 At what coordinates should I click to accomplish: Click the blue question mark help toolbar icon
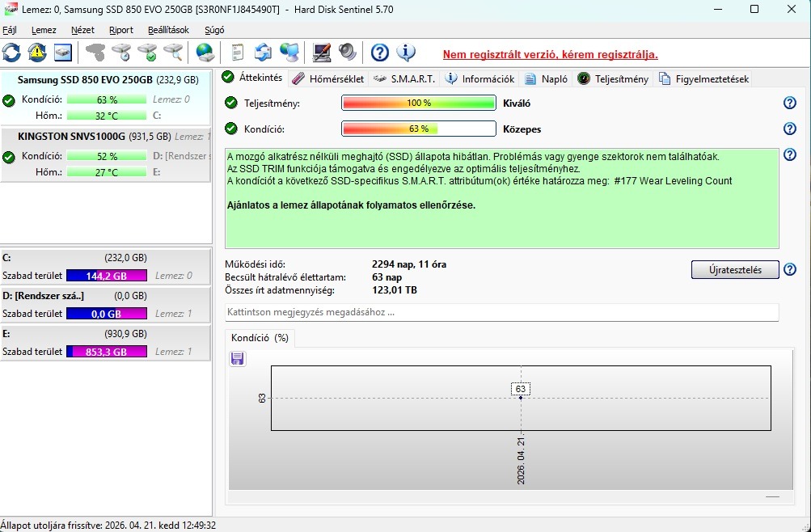[380, 53]
